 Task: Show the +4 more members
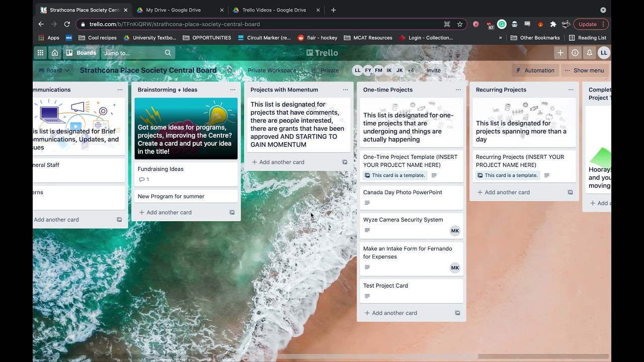tap(411, 70)
